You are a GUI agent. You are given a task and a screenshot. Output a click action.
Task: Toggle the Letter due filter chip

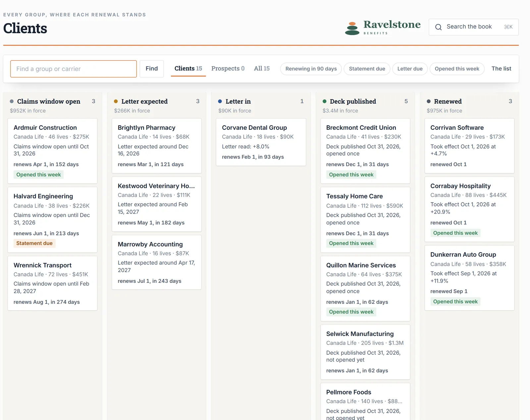tap(410, 69)
